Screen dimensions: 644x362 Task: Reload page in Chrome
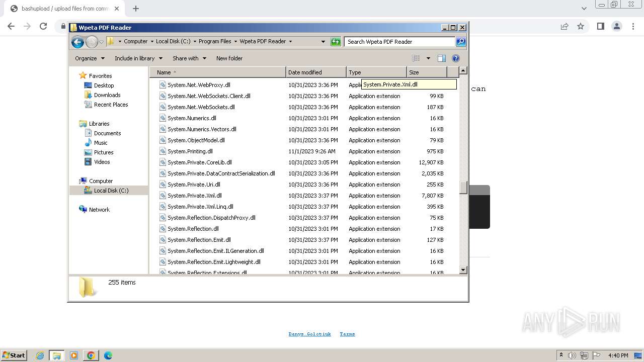point(43,26)
